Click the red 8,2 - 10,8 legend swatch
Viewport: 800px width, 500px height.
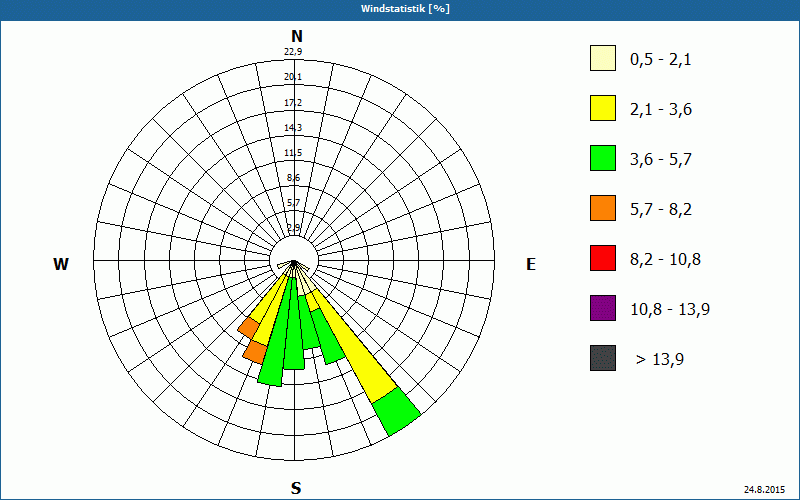(603, 258)
